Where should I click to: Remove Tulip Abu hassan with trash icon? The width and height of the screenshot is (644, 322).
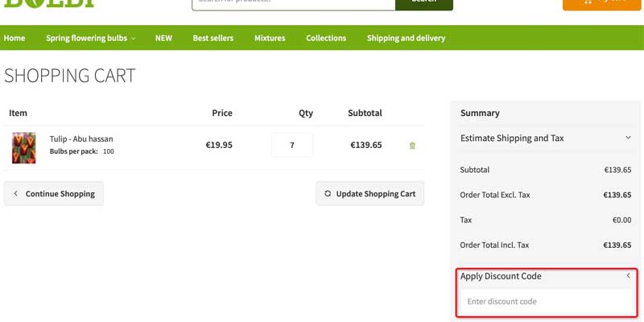click(x=413, y=146)
